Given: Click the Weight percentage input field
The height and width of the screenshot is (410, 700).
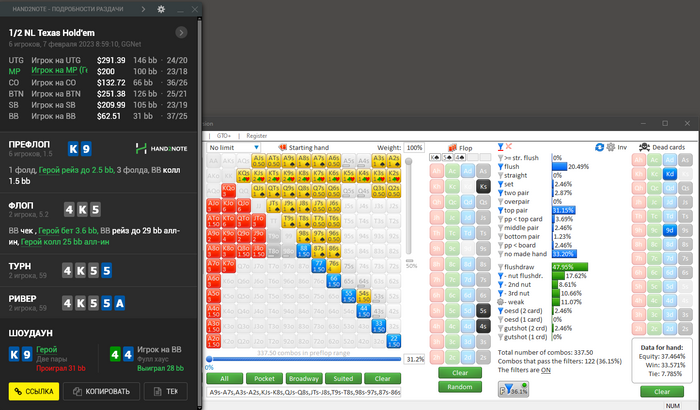Looking at the screenshot, I should pyautogui.click(x=414, y=147).
